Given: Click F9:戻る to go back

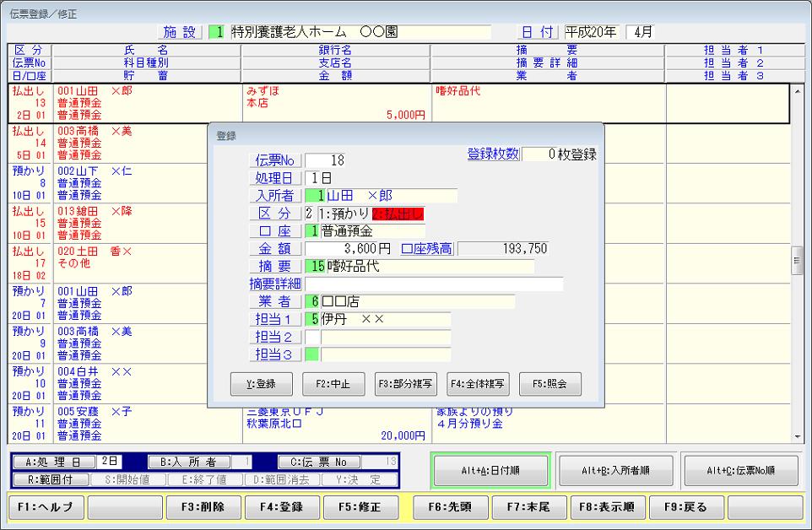Looking at the screenshot, I should 685,508.
